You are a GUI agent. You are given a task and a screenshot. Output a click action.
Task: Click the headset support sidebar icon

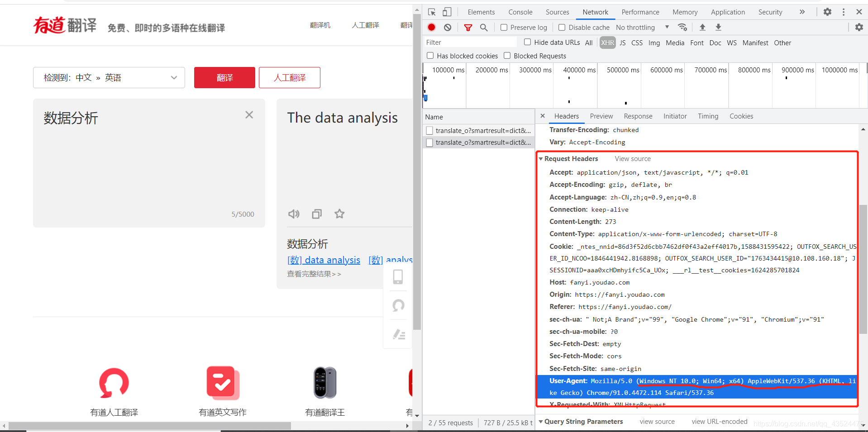point(398,306)
